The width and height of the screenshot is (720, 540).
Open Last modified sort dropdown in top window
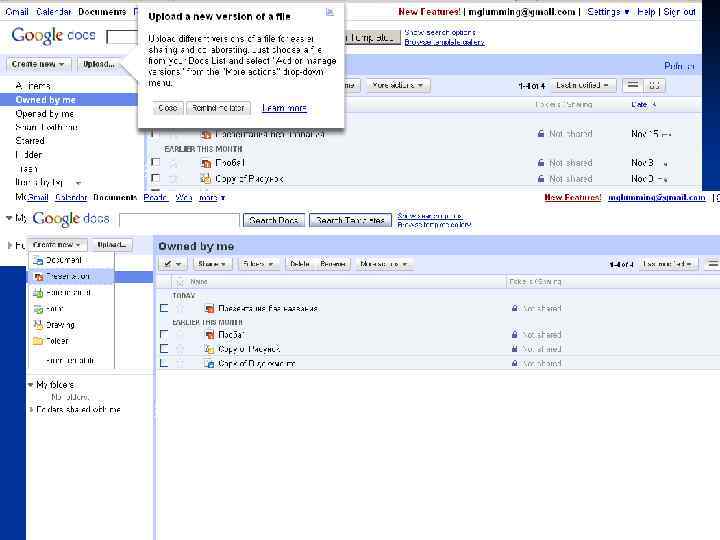pos(583,85)
